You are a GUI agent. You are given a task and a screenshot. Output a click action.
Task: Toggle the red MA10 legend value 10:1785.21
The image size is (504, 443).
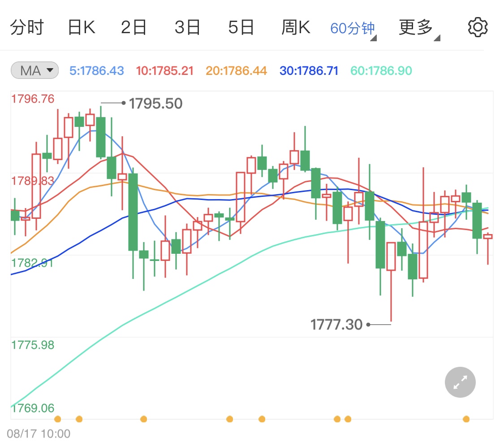(164, 70)
